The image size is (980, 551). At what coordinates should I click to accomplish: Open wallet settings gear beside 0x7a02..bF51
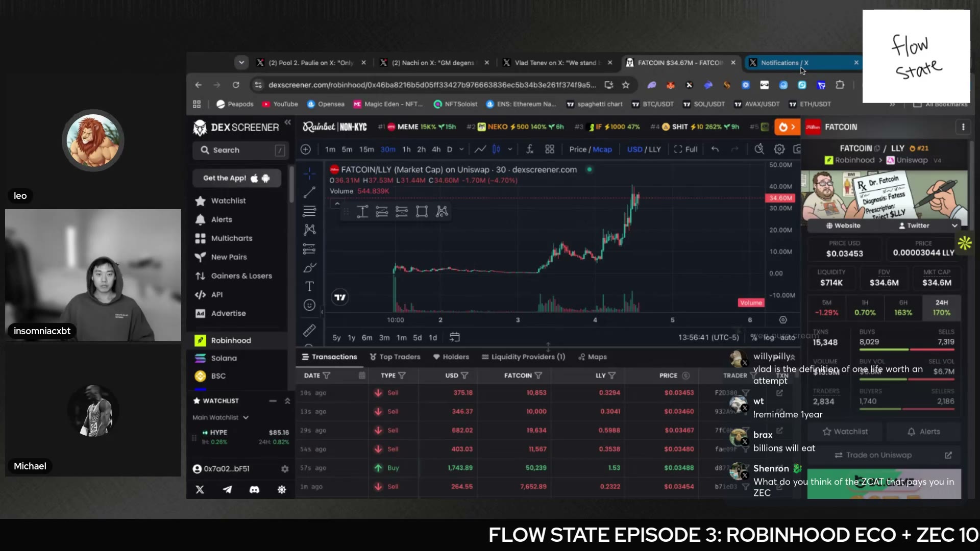(285, 468)
